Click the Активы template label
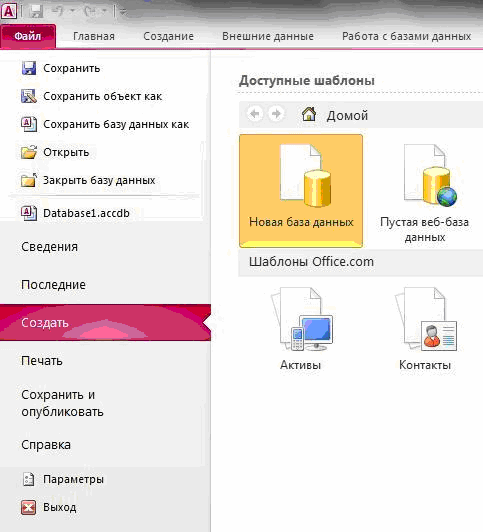 [301, 365]
